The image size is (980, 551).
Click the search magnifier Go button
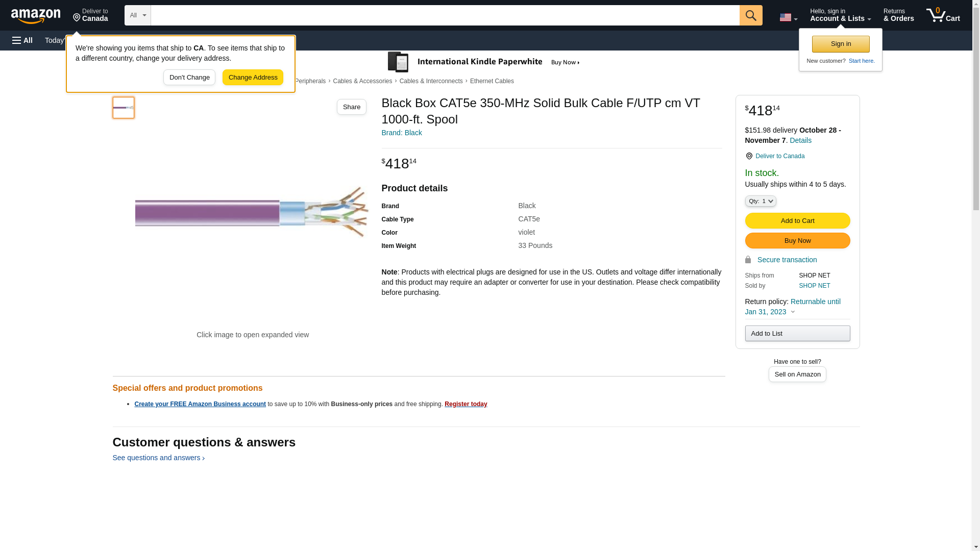click(750, 15)
